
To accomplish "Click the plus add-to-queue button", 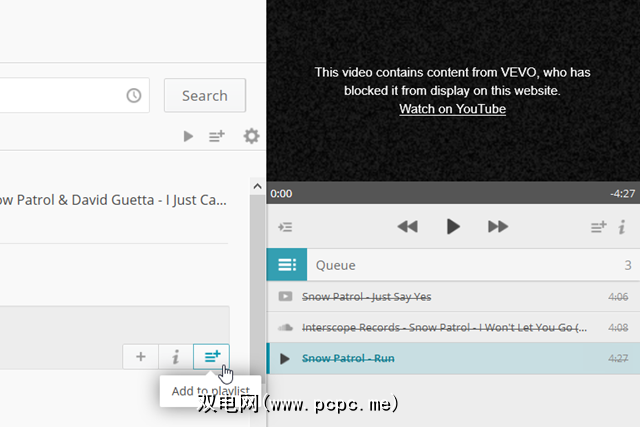I will [141, 357].
